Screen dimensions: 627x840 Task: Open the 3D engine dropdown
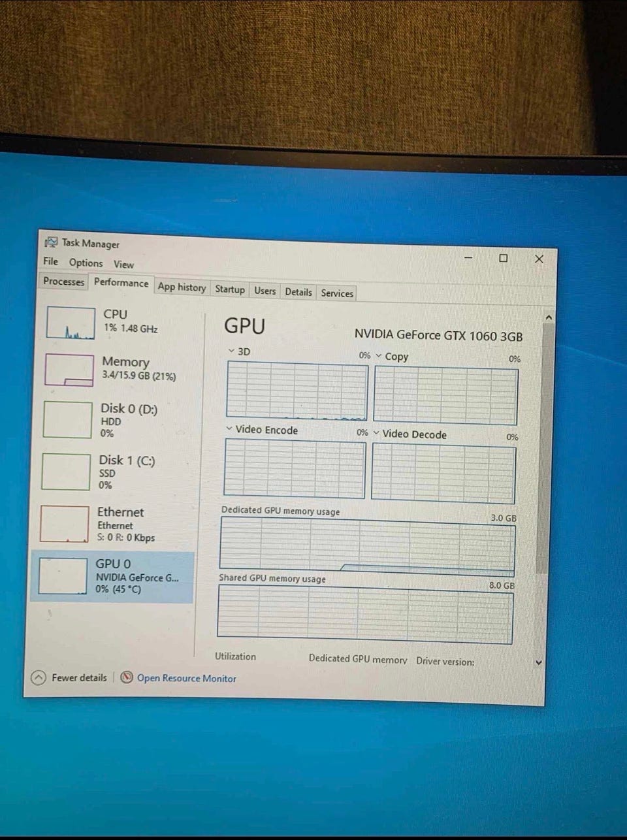231,351
